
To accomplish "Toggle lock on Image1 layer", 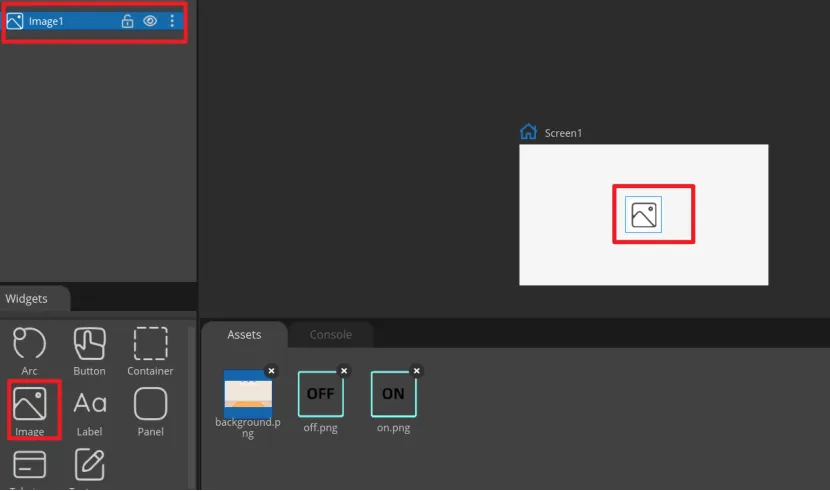I will click(127, 21).
